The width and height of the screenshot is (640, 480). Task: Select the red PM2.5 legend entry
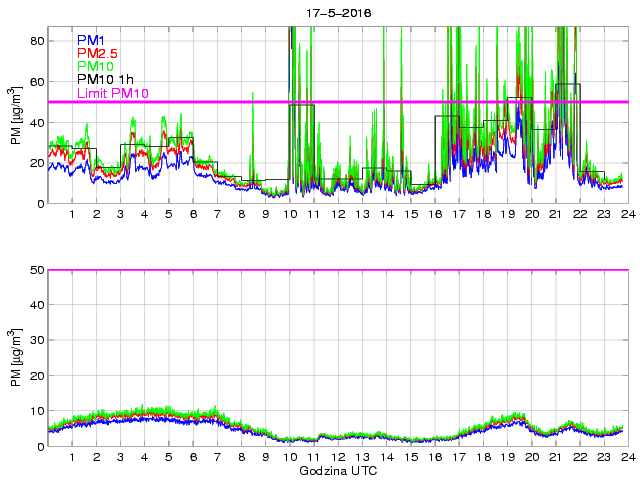tap(99, 53)
